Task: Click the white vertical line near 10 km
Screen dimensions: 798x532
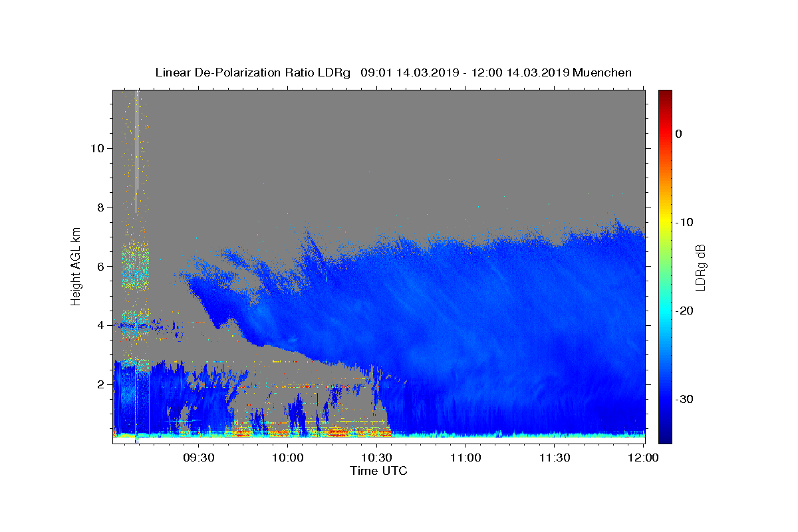Action: (137, 152)
